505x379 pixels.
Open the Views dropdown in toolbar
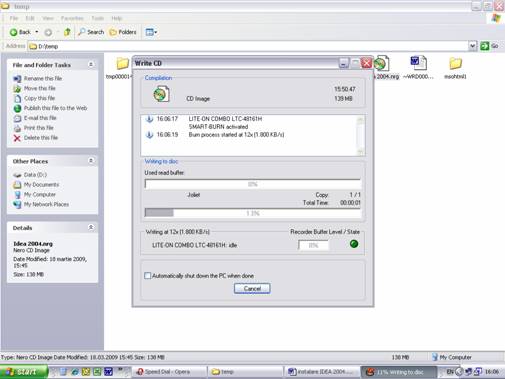point(151,32)
